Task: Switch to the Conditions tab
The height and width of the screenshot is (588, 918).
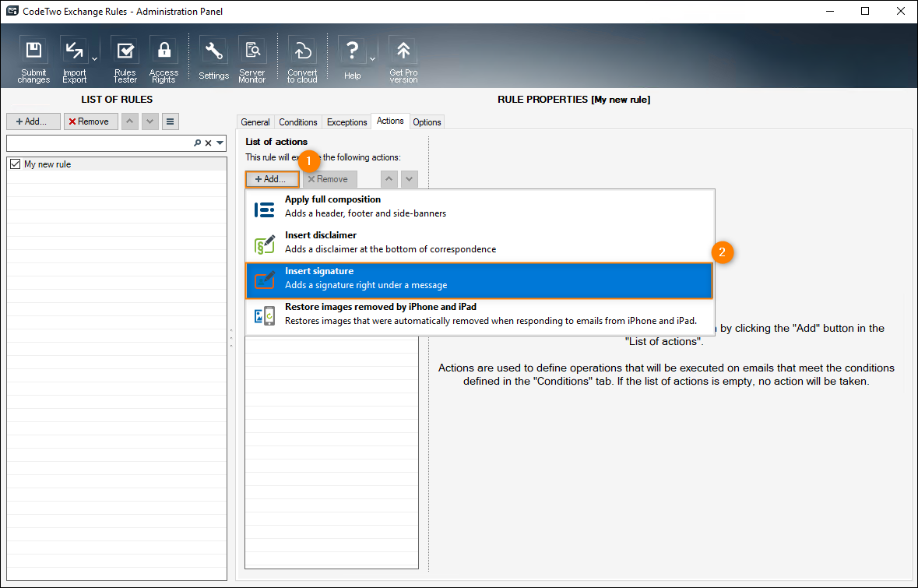Action: pyautogui.click(x=298, y=121)
